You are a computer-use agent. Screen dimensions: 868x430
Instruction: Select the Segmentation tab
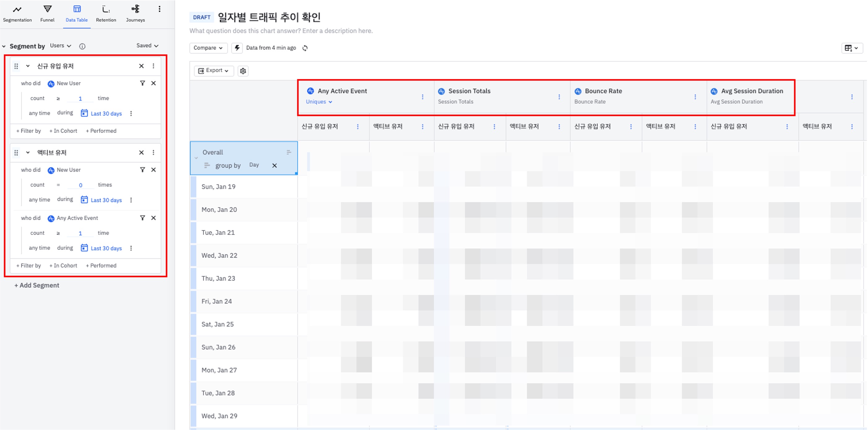coord(17,14)
